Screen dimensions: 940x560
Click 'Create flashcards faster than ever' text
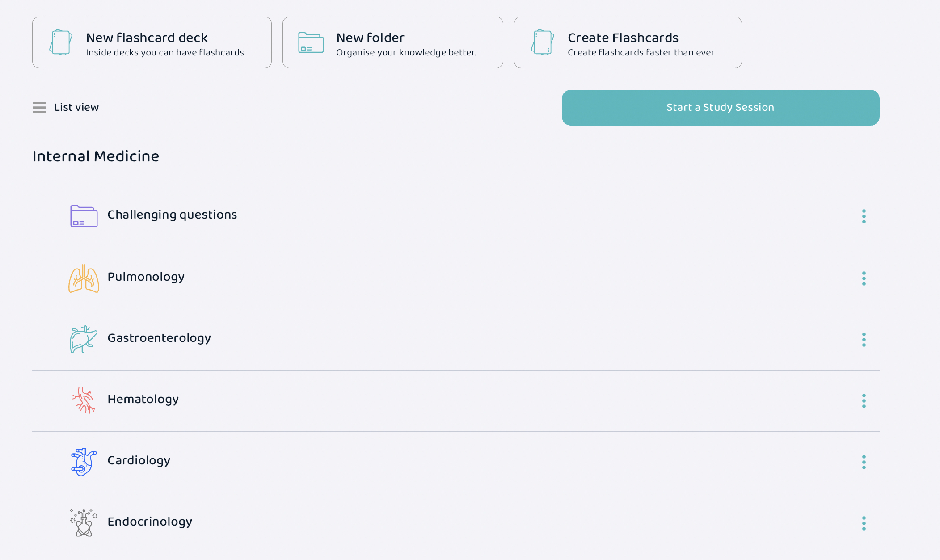[641, 53]
